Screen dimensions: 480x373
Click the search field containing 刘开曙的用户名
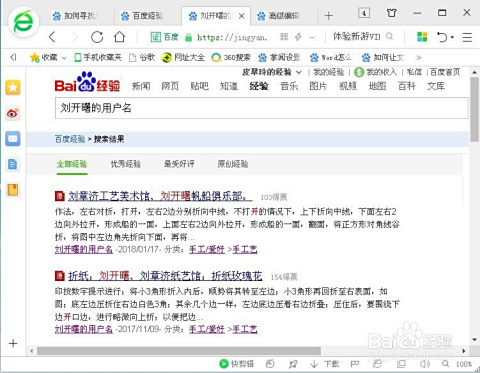262,108
